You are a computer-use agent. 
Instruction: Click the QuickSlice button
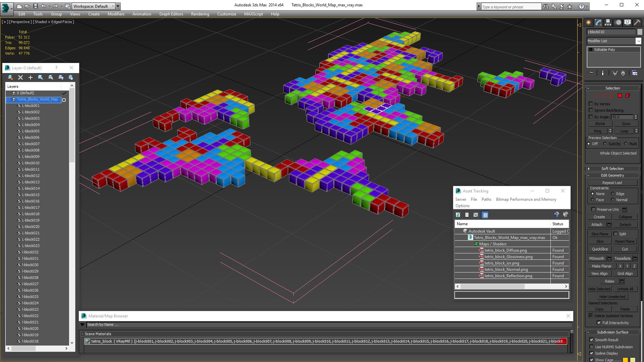pos(600,249)
